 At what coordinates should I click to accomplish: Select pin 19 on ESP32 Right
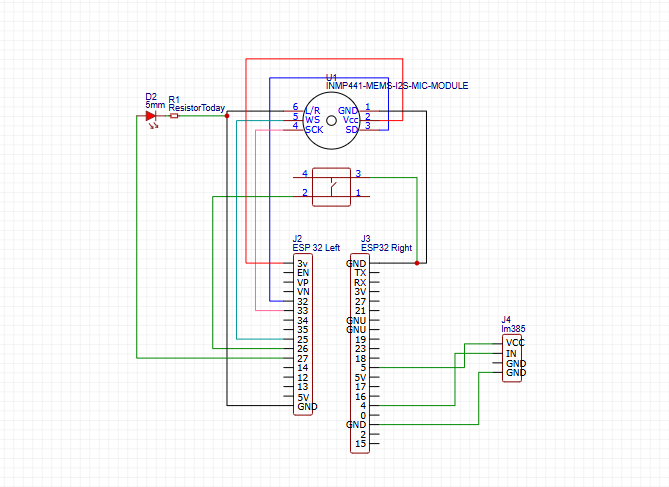[361, 340]
